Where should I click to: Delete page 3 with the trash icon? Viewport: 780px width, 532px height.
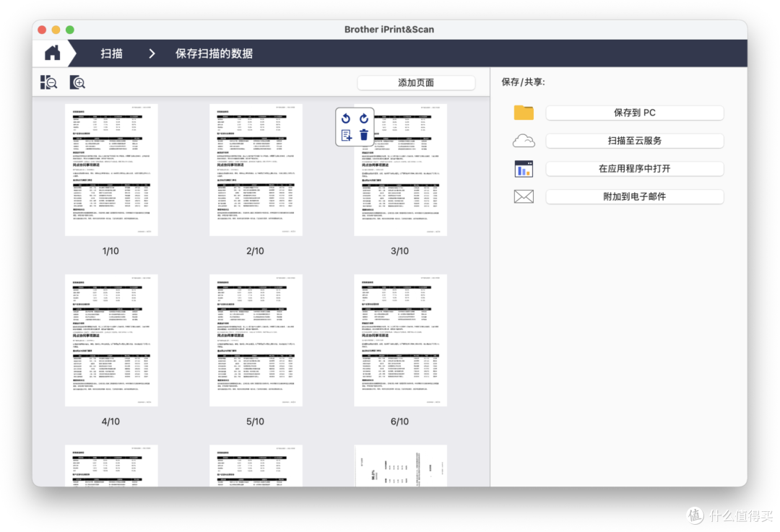(364, 135)
